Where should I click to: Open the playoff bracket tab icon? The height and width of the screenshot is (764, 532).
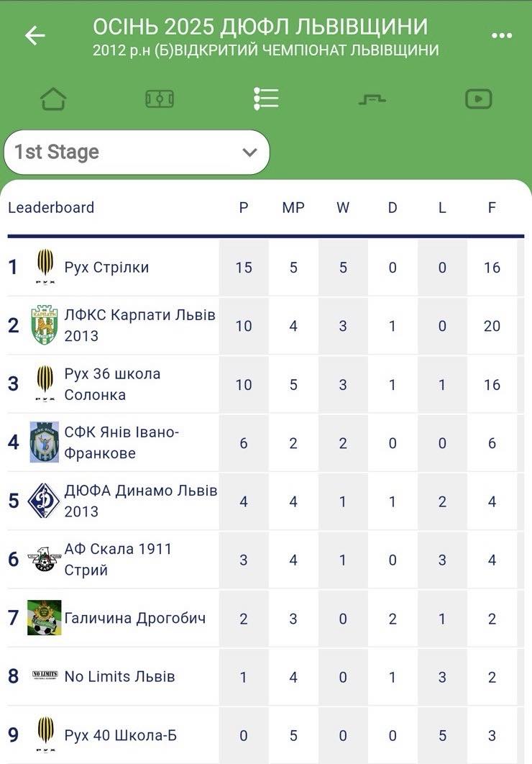pos(372,99)
